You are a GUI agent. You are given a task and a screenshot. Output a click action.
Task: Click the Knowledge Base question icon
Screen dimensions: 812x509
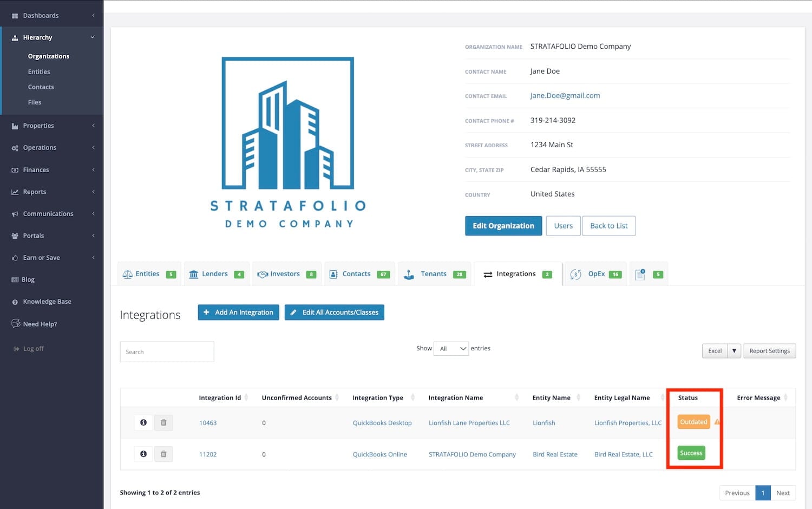coord(15,302)
